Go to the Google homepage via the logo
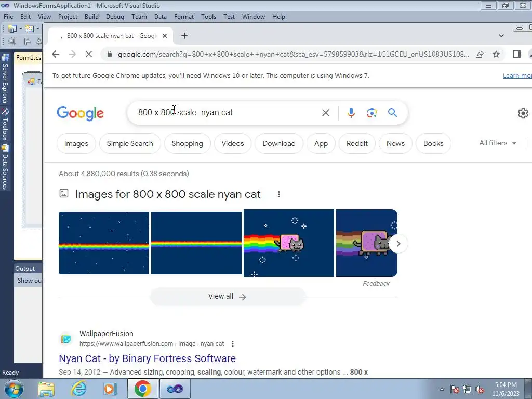 click(81, 113)
